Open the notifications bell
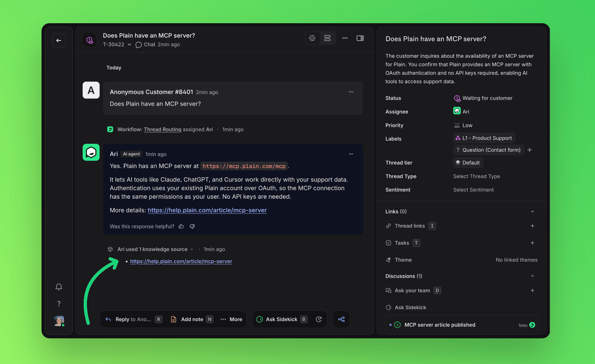Screen dimensions: 595x364 (59, 287)
